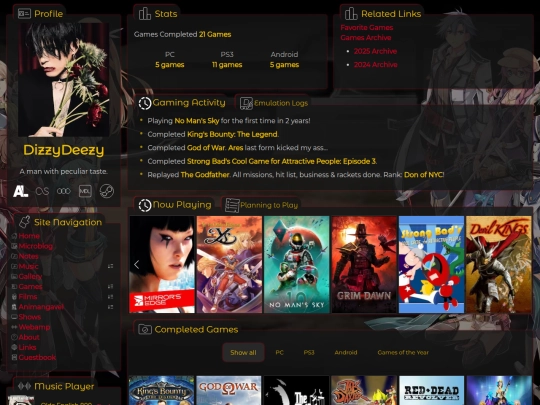Image resolution: width=540 pixels, height=405 pixels.
Task: Go to the Webamp page
Action: [x=34, y=327]
